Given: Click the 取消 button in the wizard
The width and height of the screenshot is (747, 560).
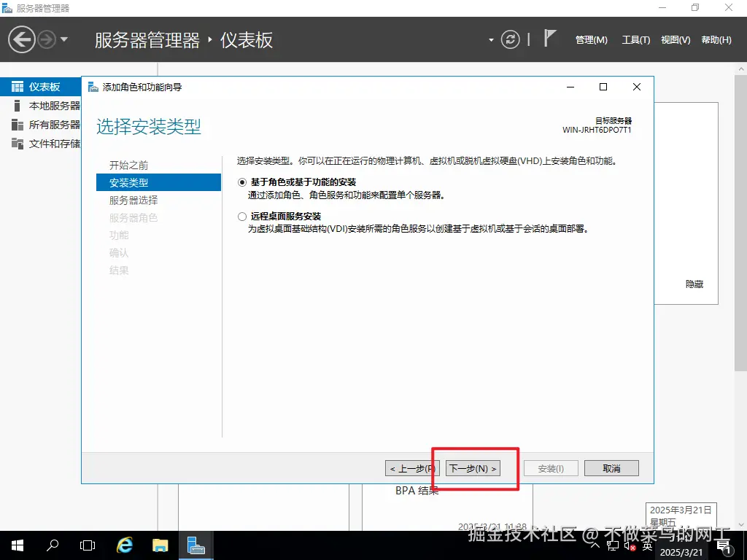Looking at the screenshot, I should click(611, 467).
